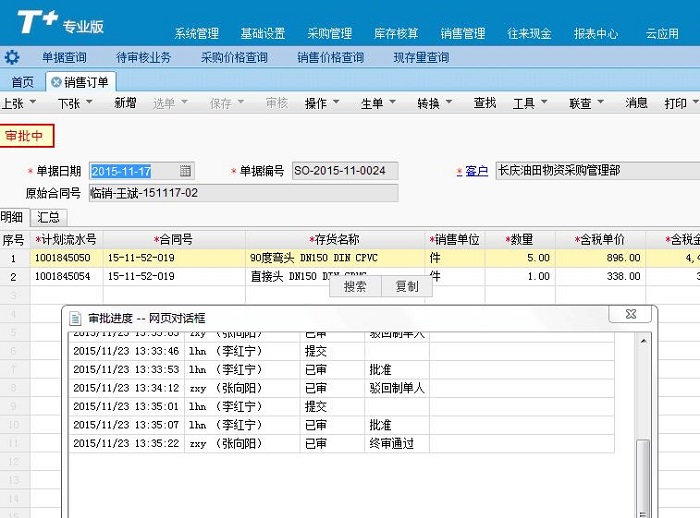Image resolution: width=700 pixels, height=518 pixels.
Task: Open the 库存核算 menu
Action: coord(396,33)
